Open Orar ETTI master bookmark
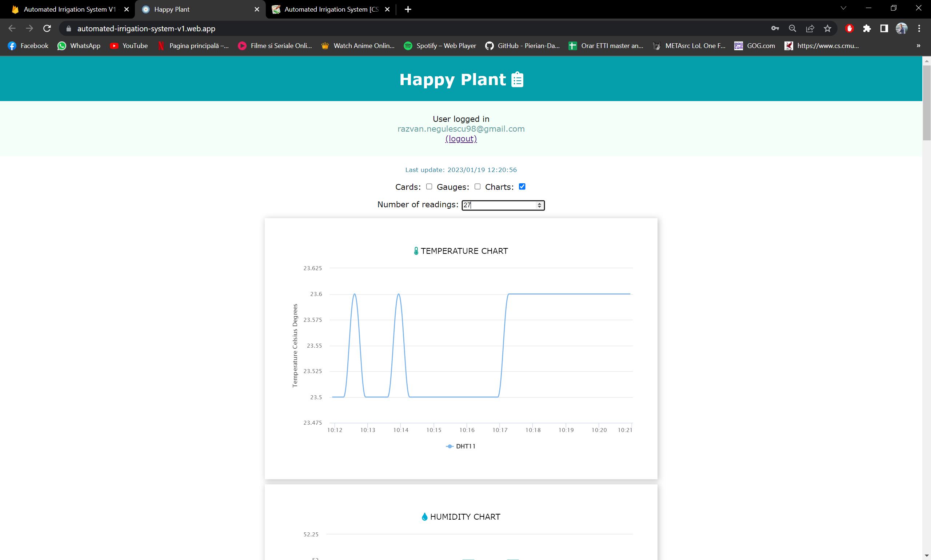 (x=606, y=46)
